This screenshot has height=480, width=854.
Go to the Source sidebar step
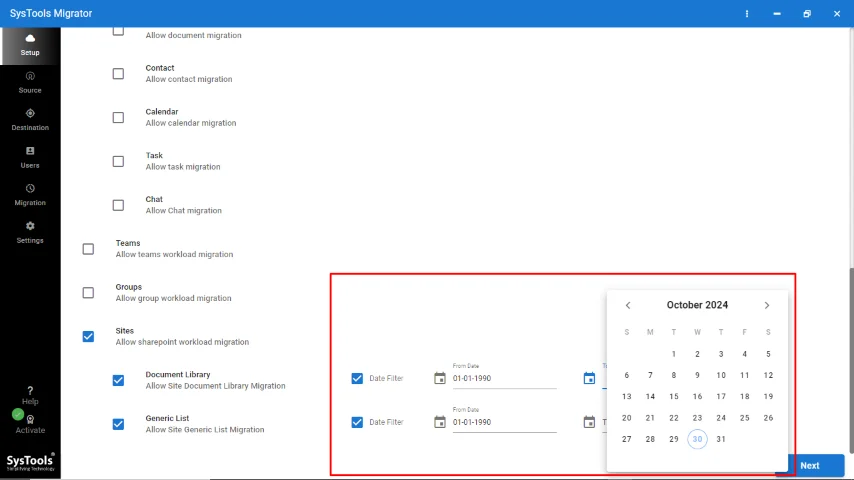coord(30,82)
